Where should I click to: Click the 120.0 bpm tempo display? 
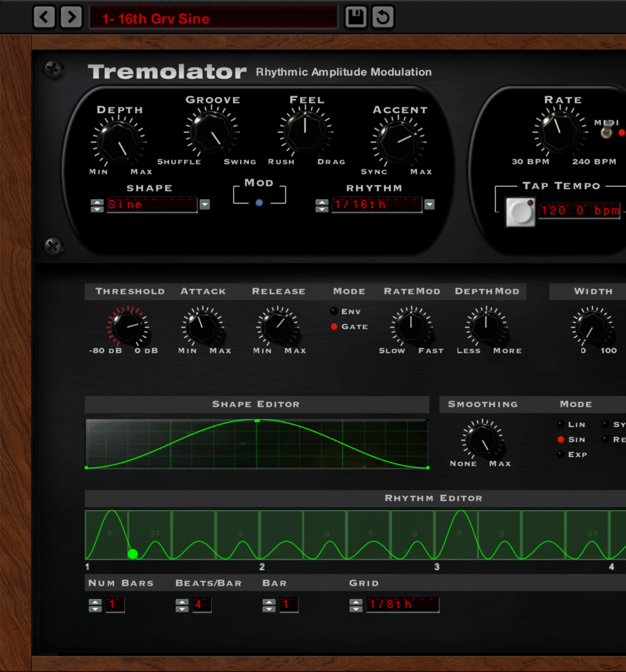[579, 210]
